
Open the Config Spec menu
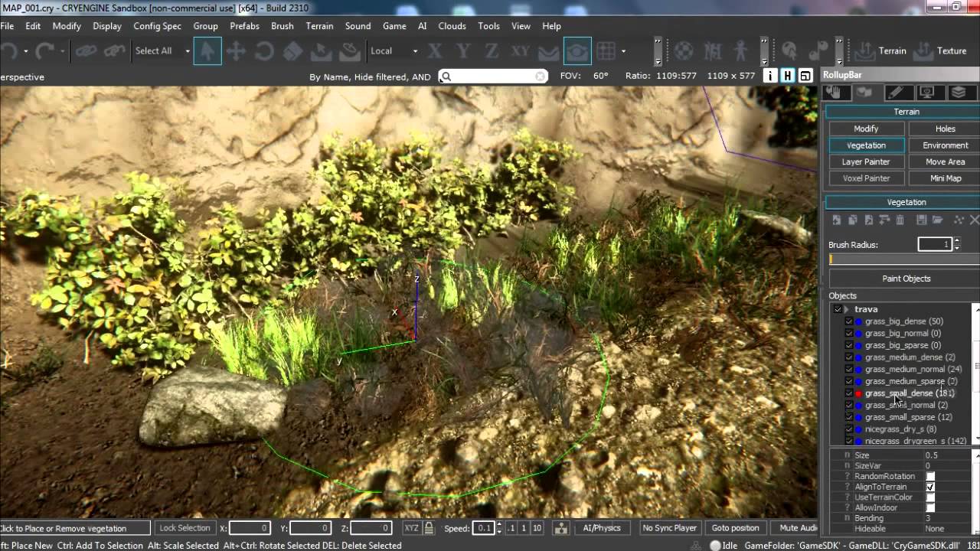(157, 26)
